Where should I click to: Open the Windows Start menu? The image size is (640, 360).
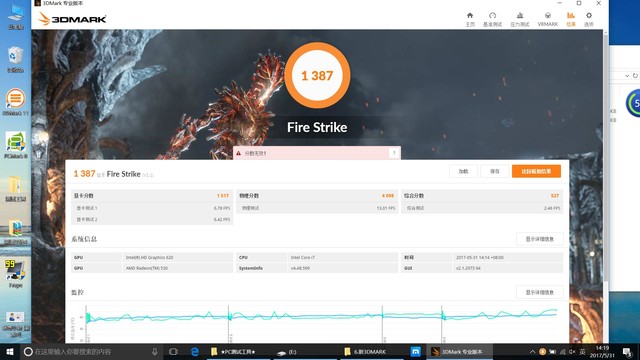tap(10, 351)
